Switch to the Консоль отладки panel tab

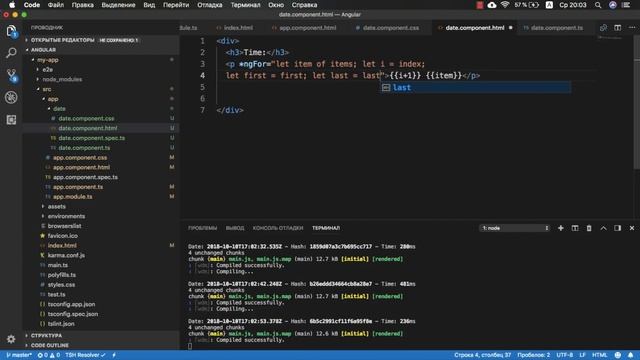click(278, 228)
